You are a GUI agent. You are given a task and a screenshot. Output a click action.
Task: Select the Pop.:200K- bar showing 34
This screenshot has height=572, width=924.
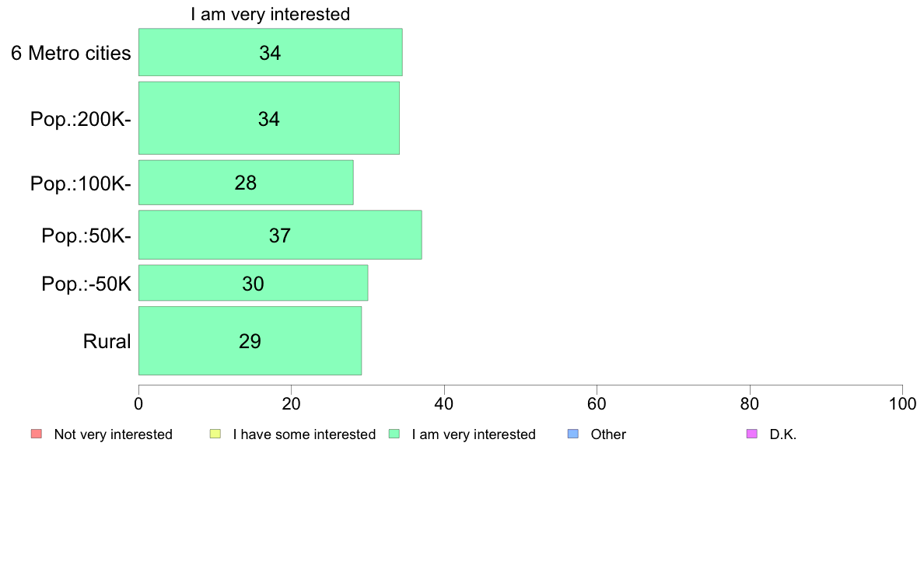click(268, 118)
